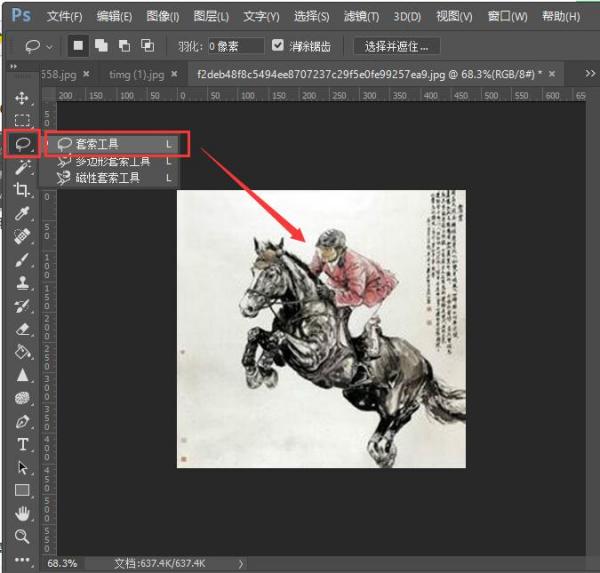Screen dimensions: 600x573
Task: Show hidden document tabs via chevrons
Action: (590, 73)
